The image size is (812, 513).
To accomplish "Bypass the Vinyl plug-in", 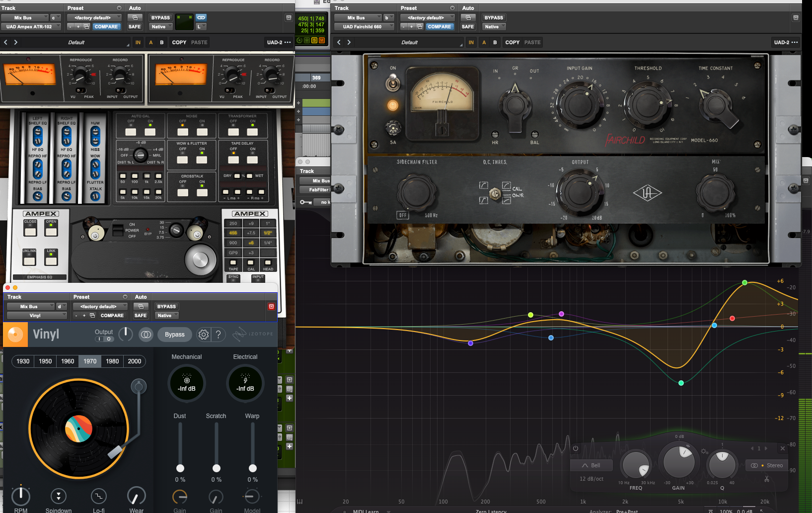I will click(x=174, y=335).
